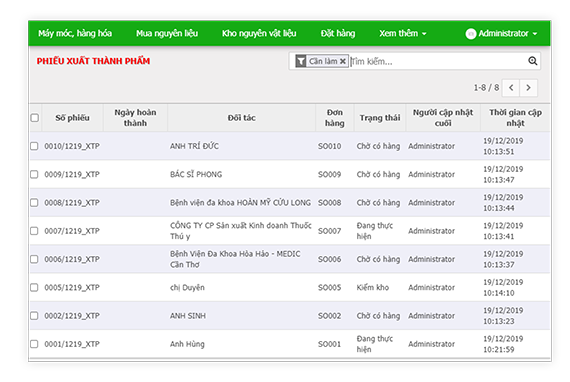Sort by 'Đối tác' column header
This screenshot has height=382, width=570.
[x=241, y=118]
